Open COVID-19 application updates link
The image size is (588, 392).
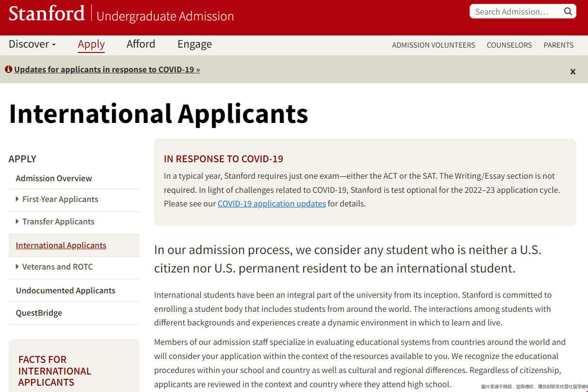click(x=272, y=204)
